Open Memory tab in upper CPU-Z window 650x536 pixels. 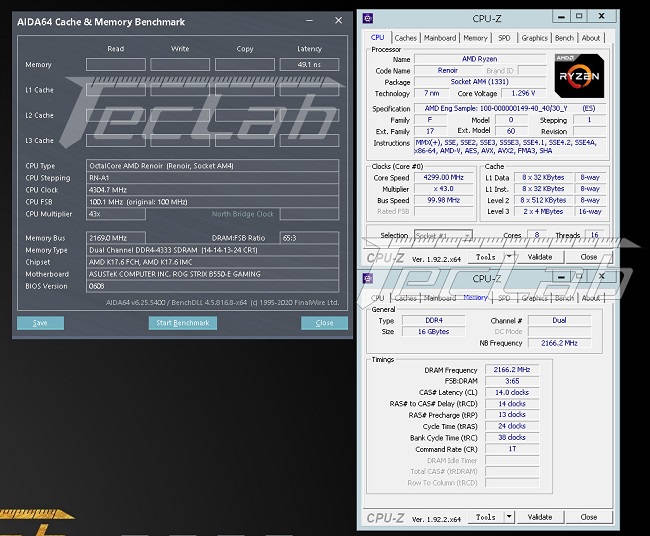click(x=475, y=38)
